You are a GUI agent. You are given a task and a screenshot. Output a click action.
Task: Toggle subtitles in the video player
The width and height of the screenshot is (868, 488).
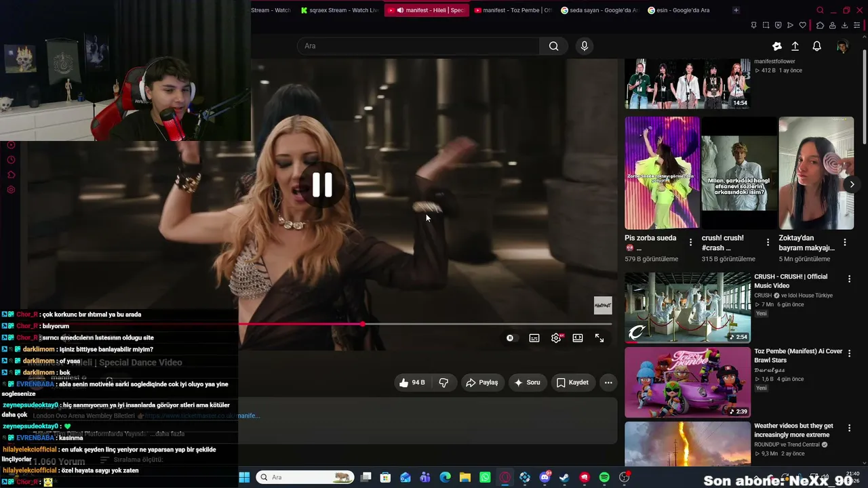534,338
